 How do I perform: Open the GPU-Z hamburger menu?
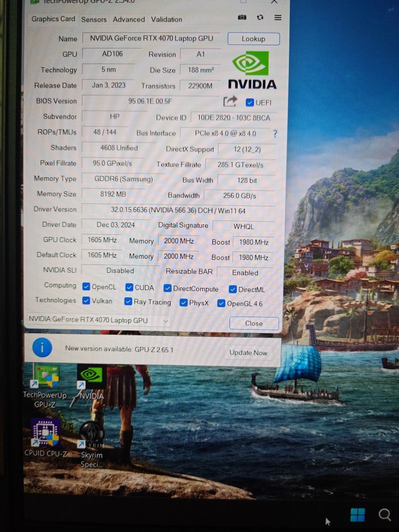(278, 17)
